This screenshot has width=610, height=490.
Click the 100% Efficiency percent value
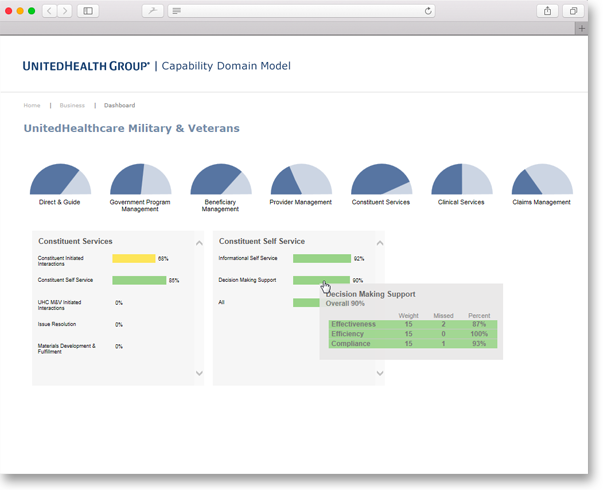coord(479,334)
